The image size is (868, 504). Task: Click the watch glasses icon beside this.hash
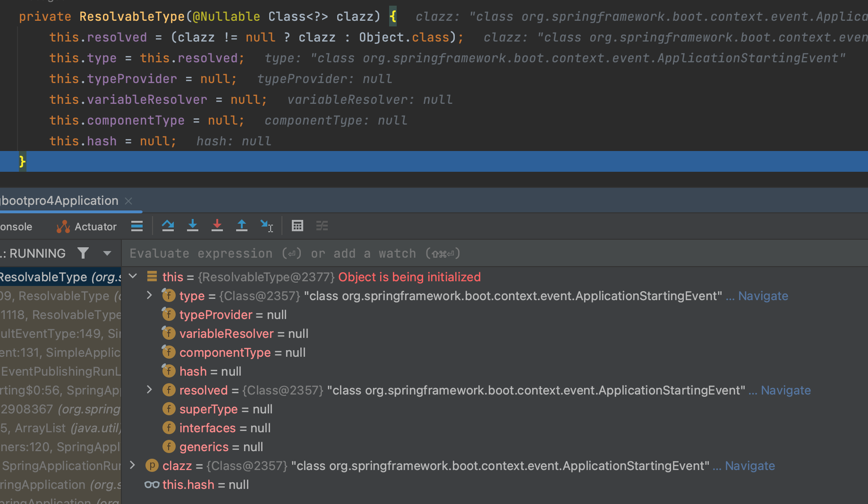point(152,485)
